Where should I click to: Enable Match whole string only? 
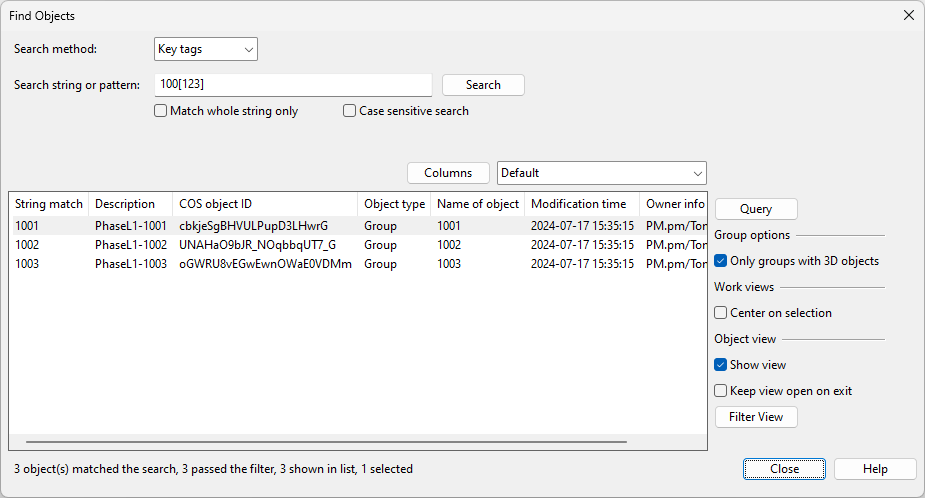[x=161, y=111]
